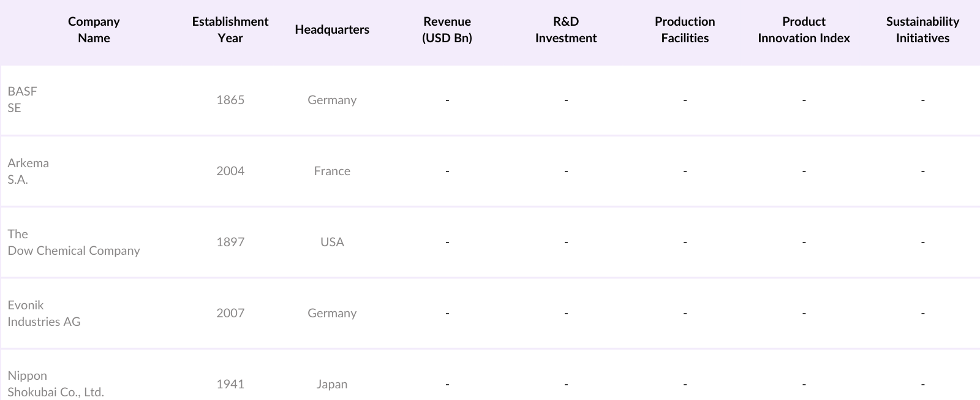Select the France headquarters cell
The width and height of the screenshot is (980, 400).
click(x=332, y=171)
